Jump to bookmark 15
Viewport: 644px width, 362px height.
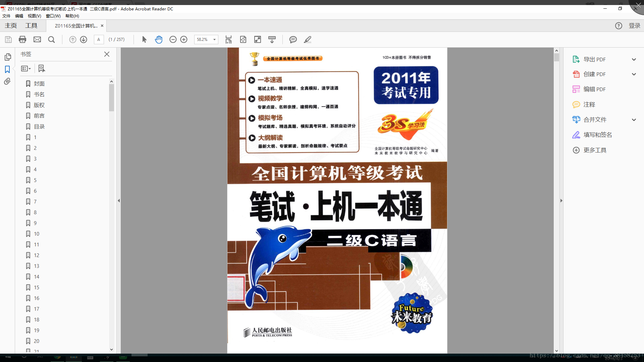pos(37,287)
